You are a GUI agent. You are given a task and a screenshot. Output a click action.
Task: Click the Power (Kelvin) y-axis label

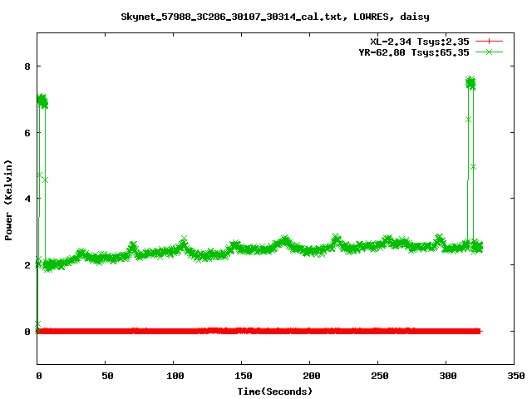click(8, 200)
